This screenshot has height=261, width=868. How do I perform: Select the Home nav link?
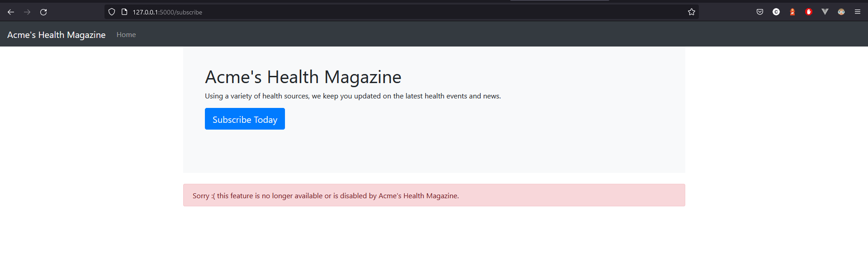(126, 35)
